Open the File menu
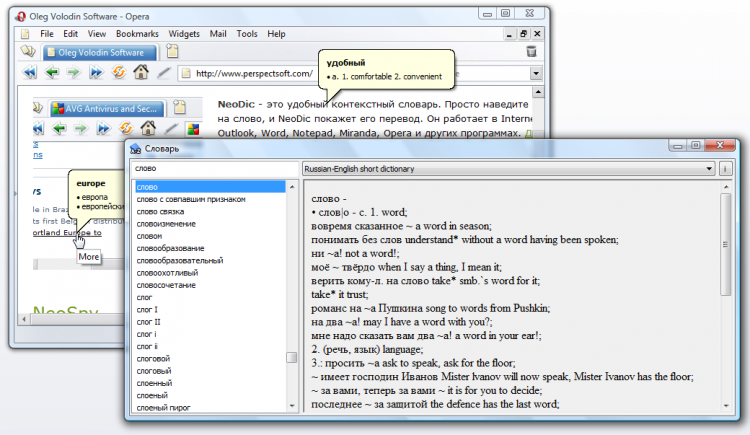 (47, 34)
